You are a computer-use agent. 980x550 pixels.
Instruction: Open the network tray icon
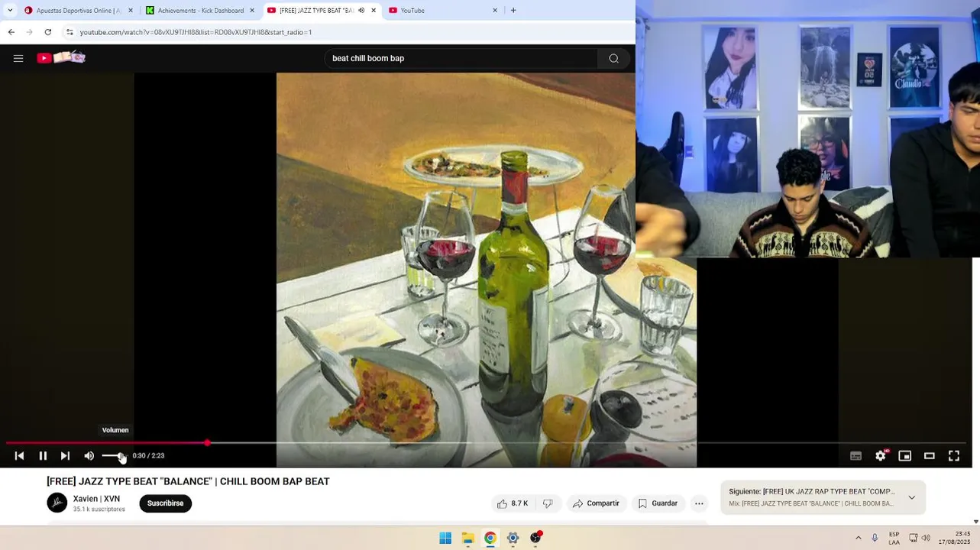click(913, 538)
